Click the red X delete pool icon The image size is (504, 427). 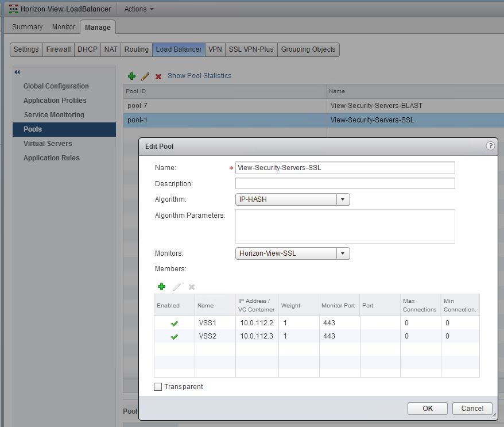tap(158, 76)
